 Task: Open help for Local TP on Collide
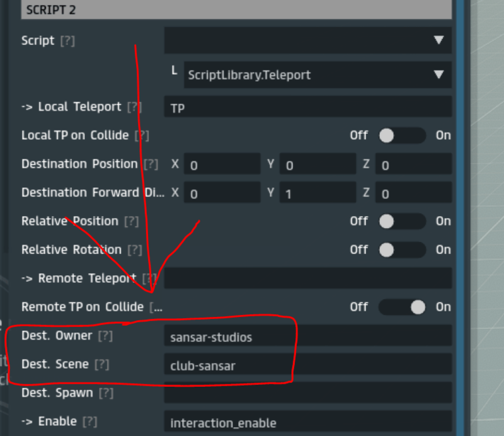142,135
